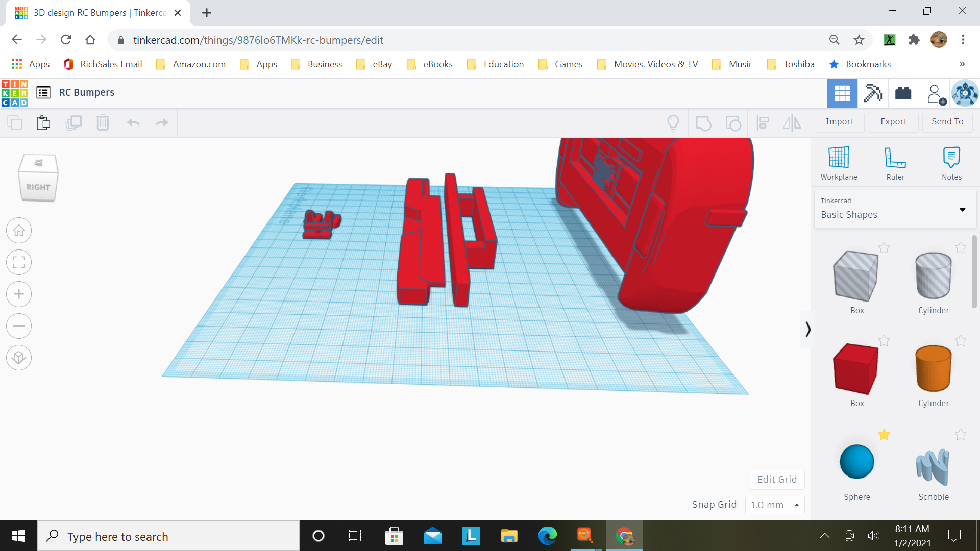Collapse the shapes panel with the chevron

(808, 329)
